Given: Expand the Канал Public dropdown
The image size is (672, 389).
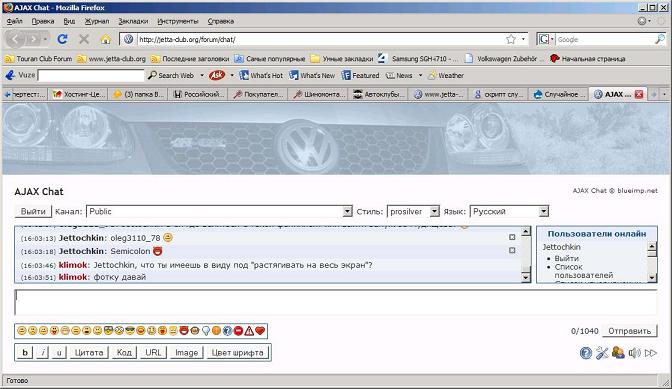Looking at the screenshot, I should click(x=219, y=211).
